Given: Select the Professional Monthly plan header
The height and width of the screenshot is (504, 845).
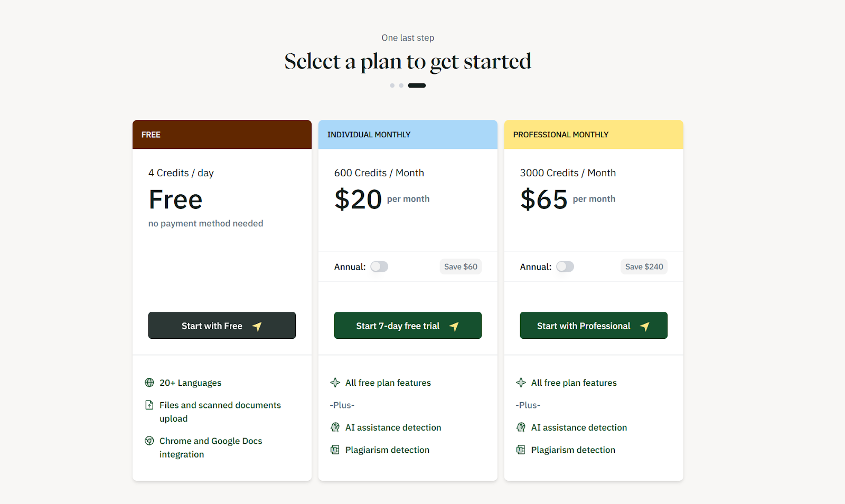Looking at the screenshot, I should pos(594,135).
